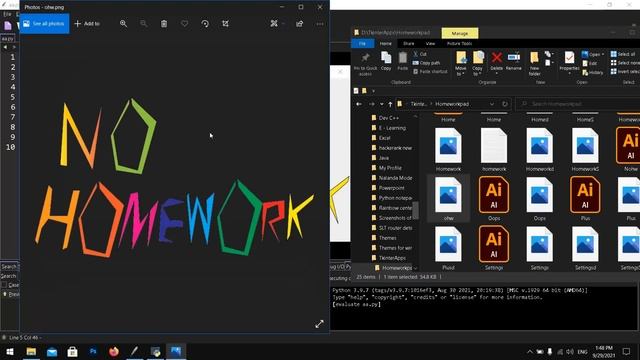
Task: Click Cut in the Explorer ribbon
Action: coord(420,54)
